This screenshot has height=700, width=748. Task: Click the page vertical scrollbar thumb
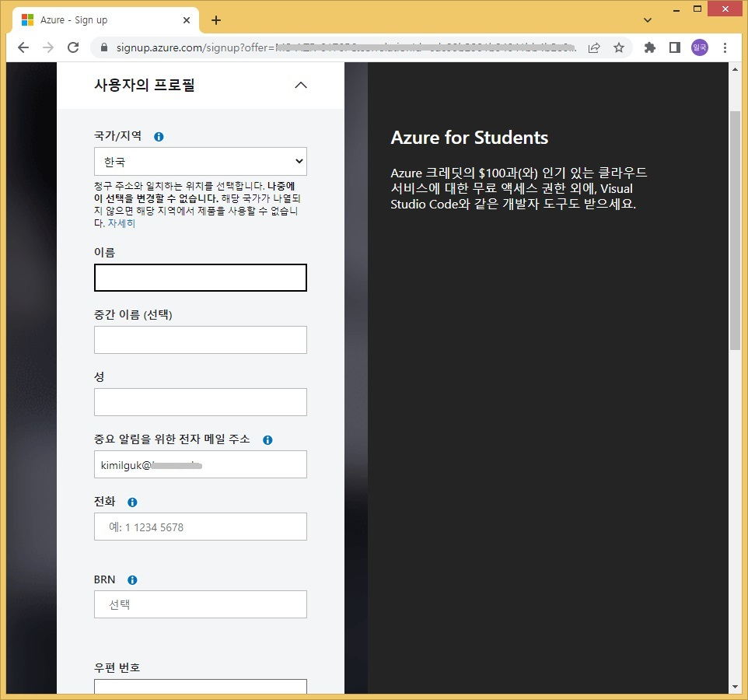(x=735, y=231)
